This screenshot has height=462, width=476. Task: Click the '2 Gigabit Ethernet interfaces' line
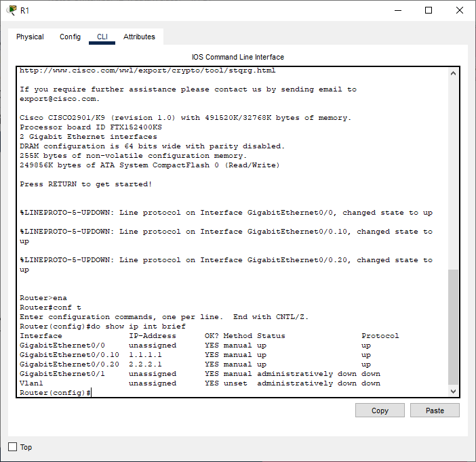[x=88, y=137]
